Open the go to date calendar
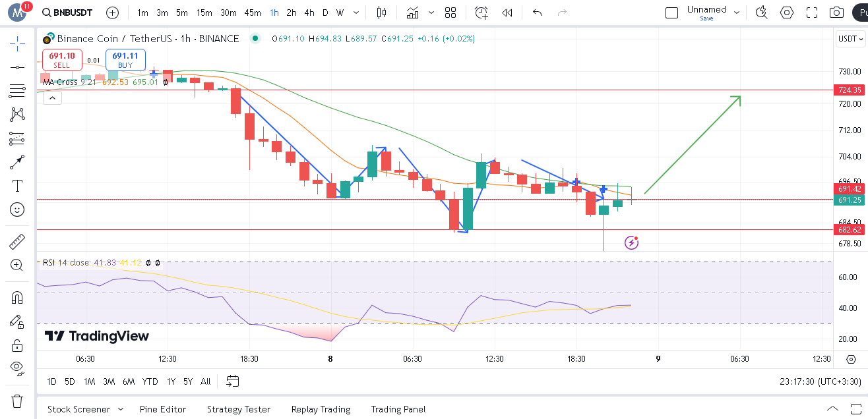The height and width of the screenshot is (419, 868). click(x=232, y=381)
